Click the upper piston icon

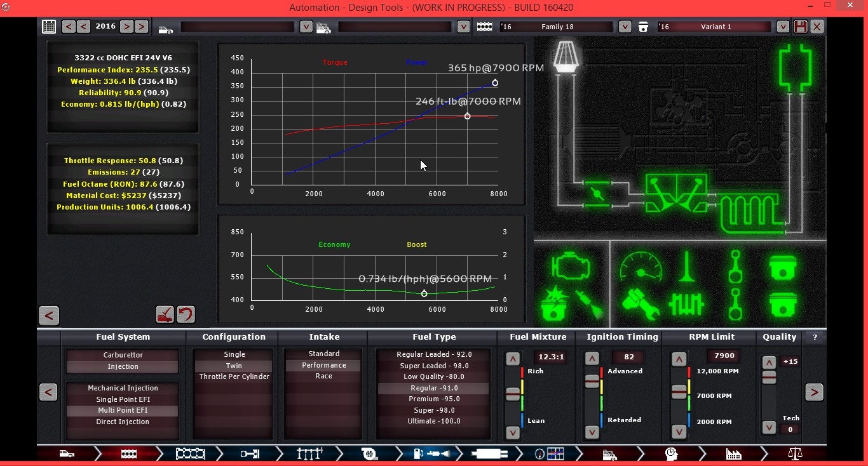(783, 266)
